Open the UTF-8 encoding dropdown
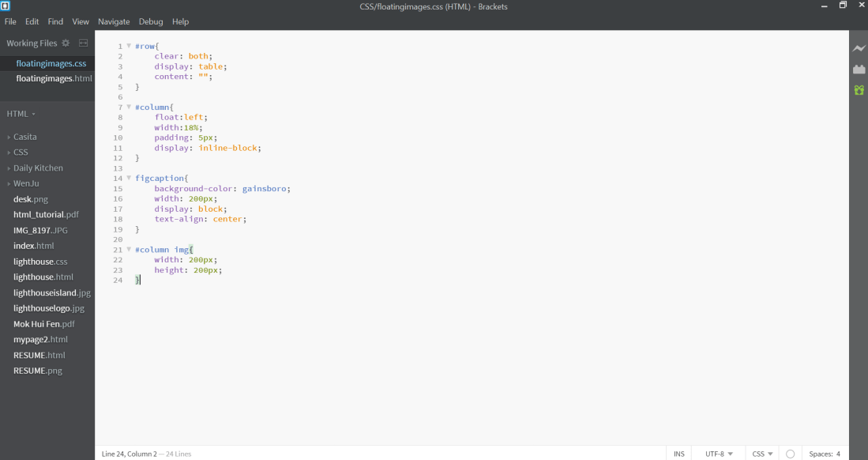The width and height of the screenshot is (868, 460). tap(717, 453)
